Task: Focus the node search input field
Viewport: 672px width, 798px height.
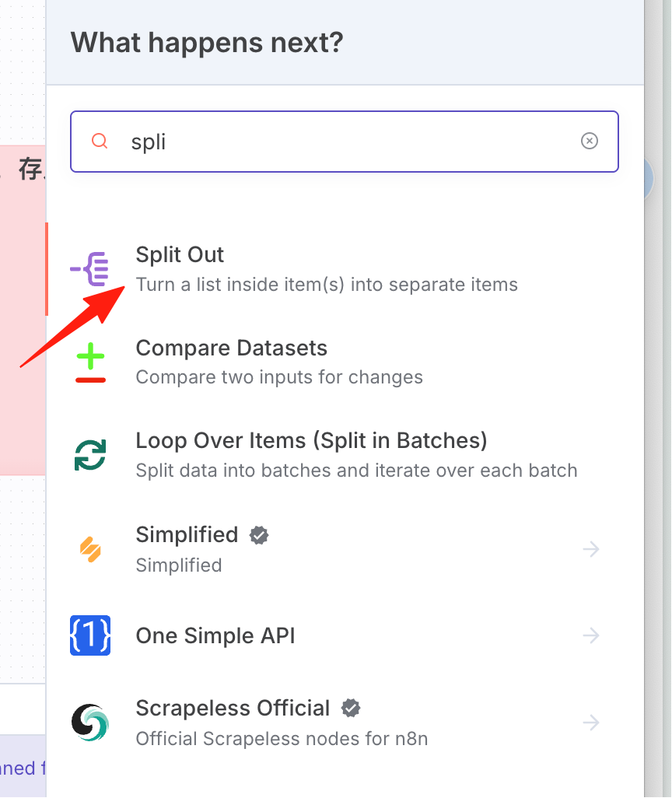Action: click(x=345, y=142)
